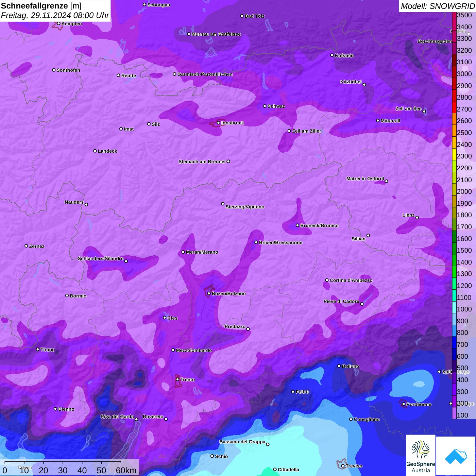
Task: Select the Landeck city marker dot
Action: [x=95, y=151]
